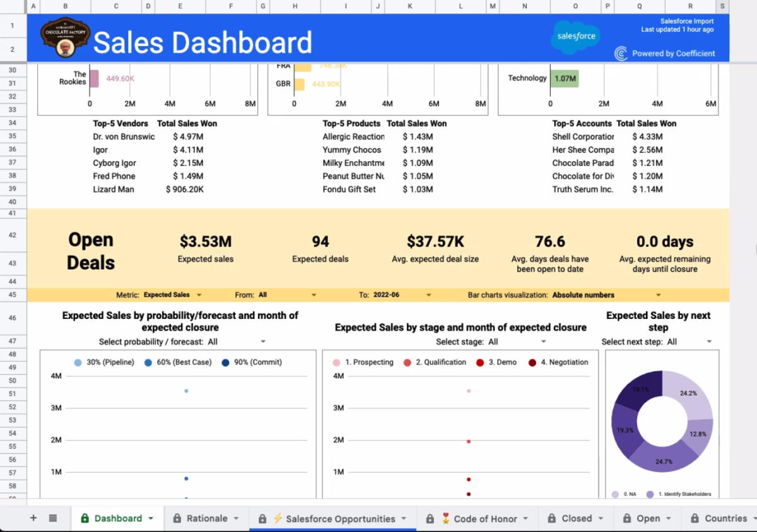Viewport: 757px width, 532px height.
Task: Open the From date dropdown
Action: [314, 295]
